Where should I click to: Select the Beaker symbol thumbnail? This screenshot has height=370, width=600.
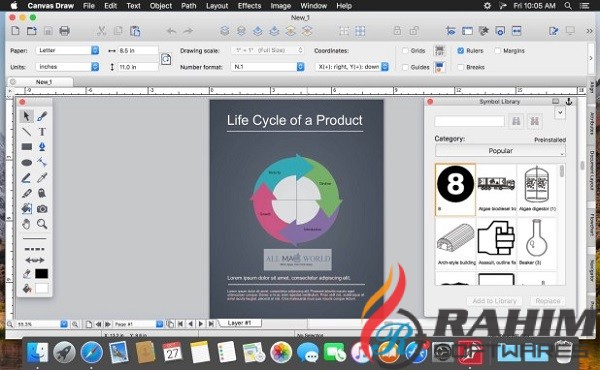click(x=536, y=243)
